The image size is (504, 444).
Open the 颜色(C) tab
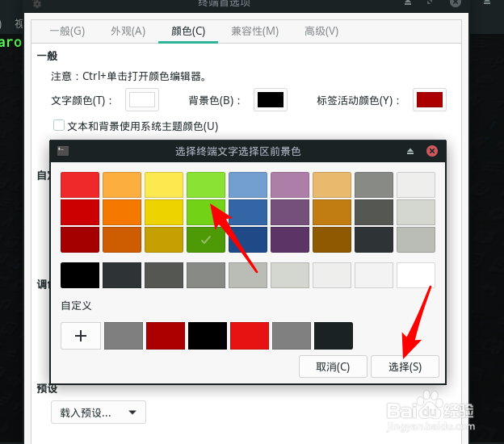coord(188,31)
